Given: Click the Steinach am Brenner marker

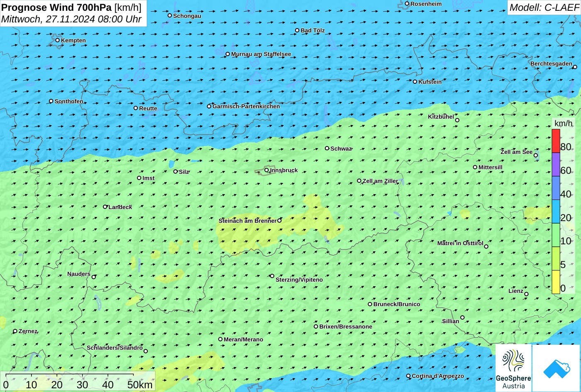Looking at the screenshot, I should tap(279, 220).
